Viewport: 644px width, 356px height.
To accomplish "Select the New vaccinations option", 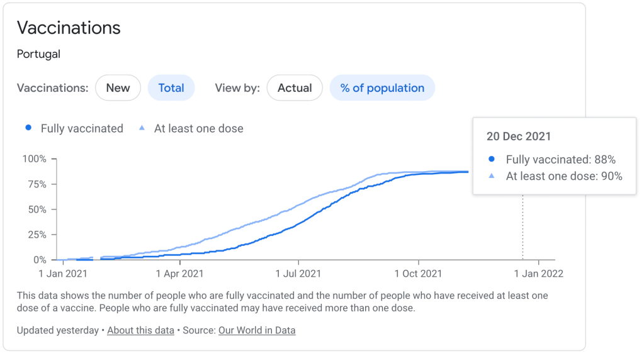I will pos(118,88).
